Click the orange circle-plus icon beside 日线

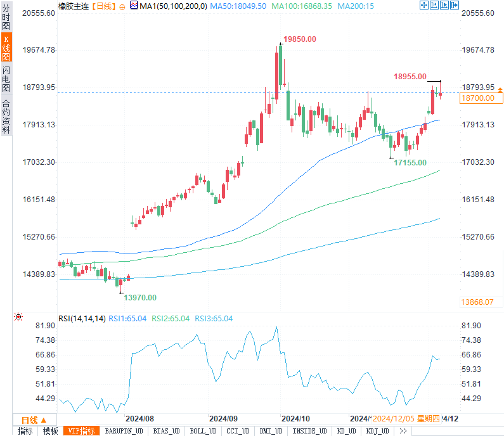coord(122,6)
